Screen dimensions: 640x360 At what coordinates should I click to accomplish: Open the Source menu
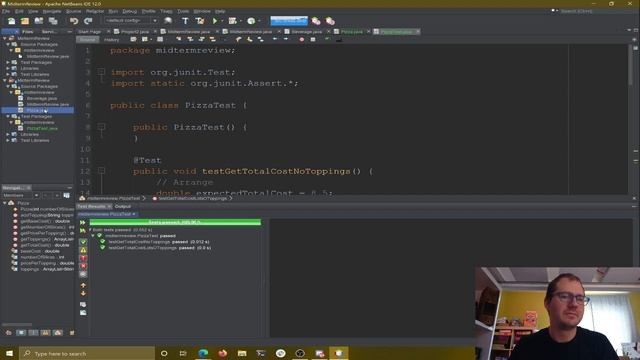73,11
